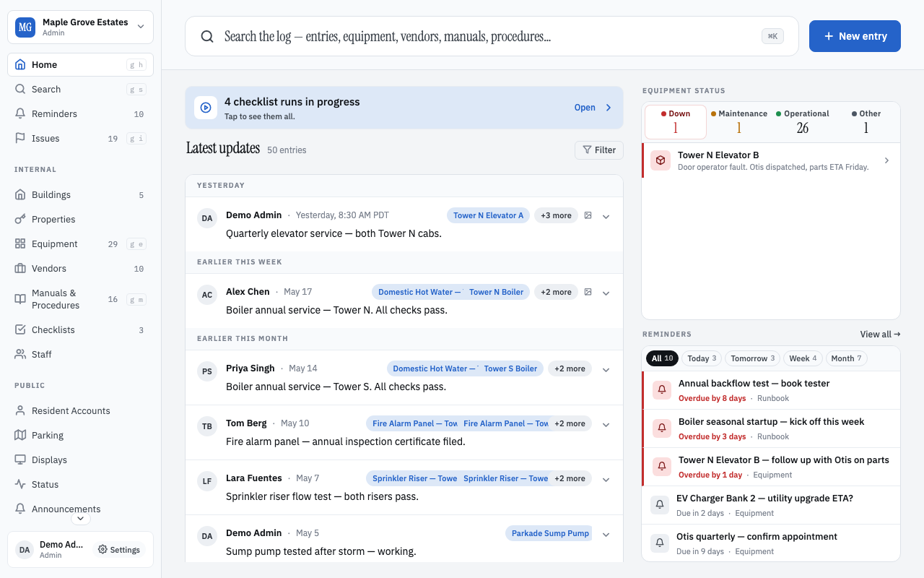Switch to the Today reminders tab
Screen dimensions: 924x578
click(x=702, y=358)
